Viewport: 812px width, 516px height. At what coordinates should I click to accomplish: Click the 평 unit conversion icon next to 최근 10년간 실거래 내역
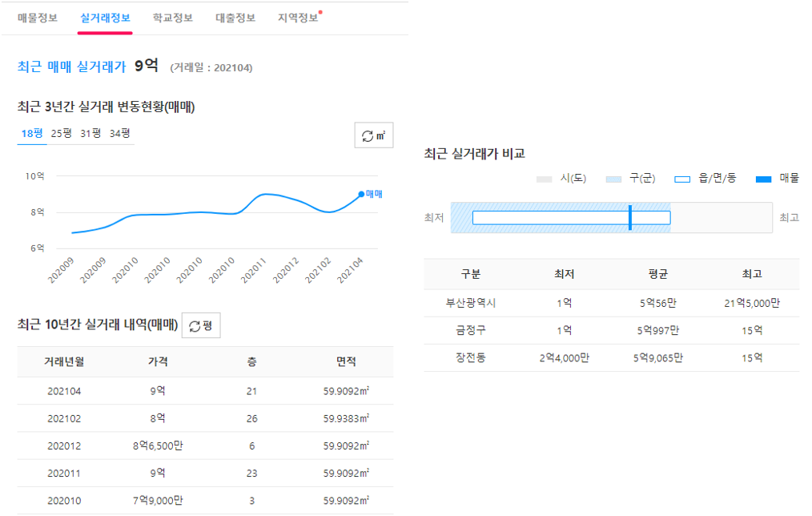click(x=200, y=325)
